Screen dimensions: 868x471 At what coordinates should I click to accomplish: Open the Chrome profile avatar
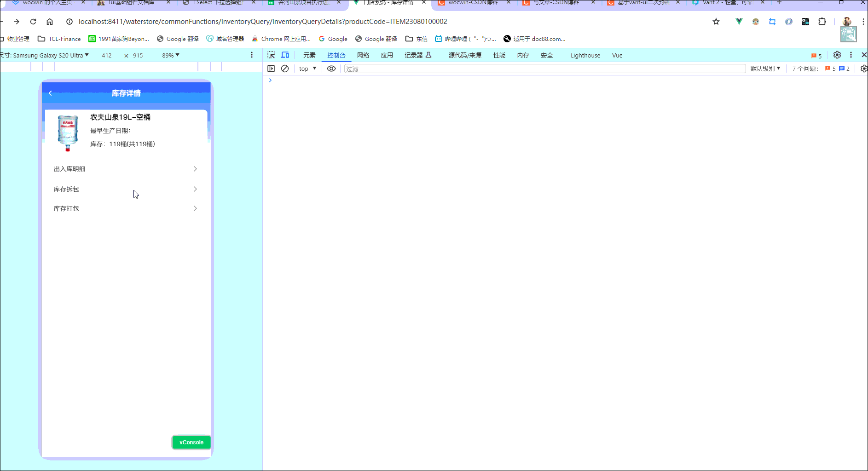(x=847, y=22)
